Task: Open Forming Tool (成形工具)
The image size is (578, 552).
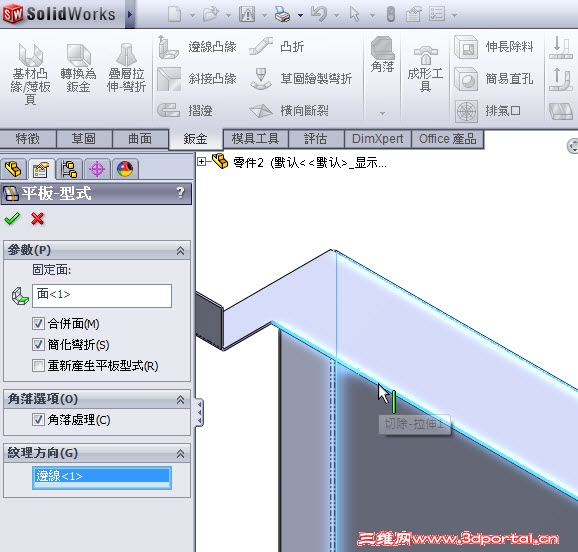Action: coord(425,69)
